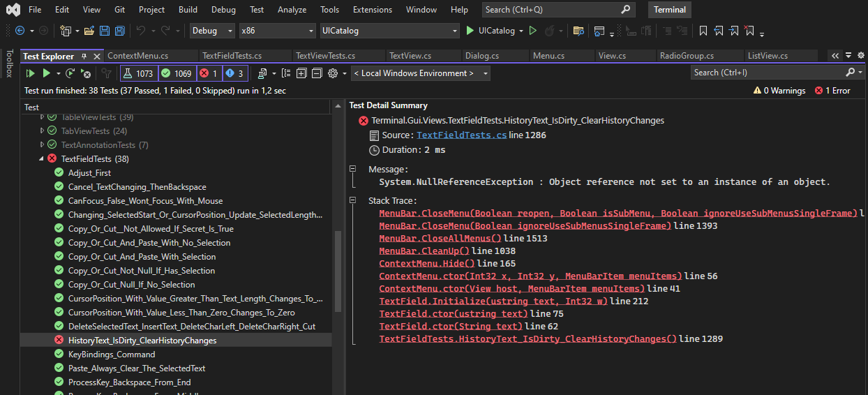Viewport: 868px width, 395px height.
Task: Open the Test menu
Action: click(257, 10)
